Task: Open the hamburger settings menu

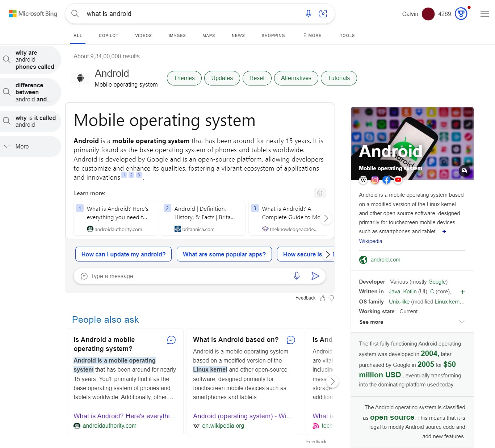Action: coord(484,14)
